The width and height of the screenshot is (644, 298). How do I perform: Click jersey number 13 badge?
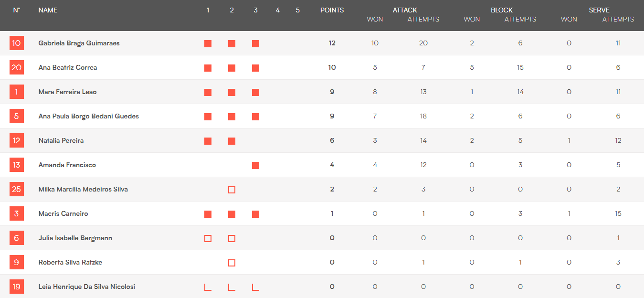(16, 165)
